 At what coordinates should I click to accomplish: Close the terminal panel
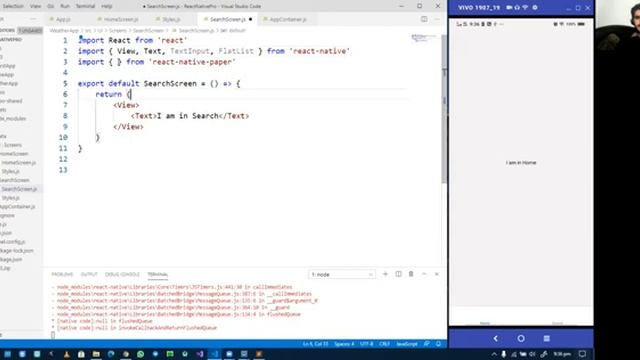436,274
